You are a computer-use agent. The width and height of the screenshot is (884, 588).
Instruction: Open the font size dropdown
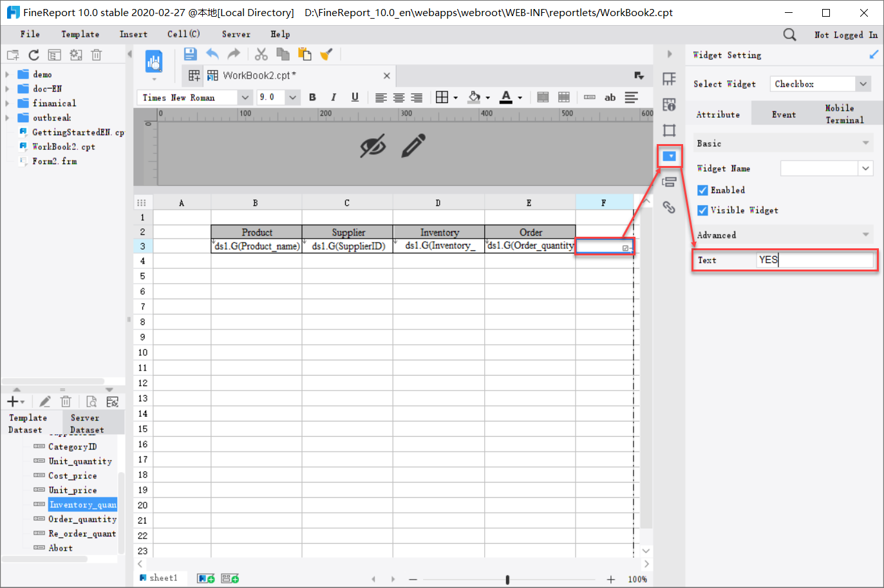pyautogui.click(x=292, y=97)
